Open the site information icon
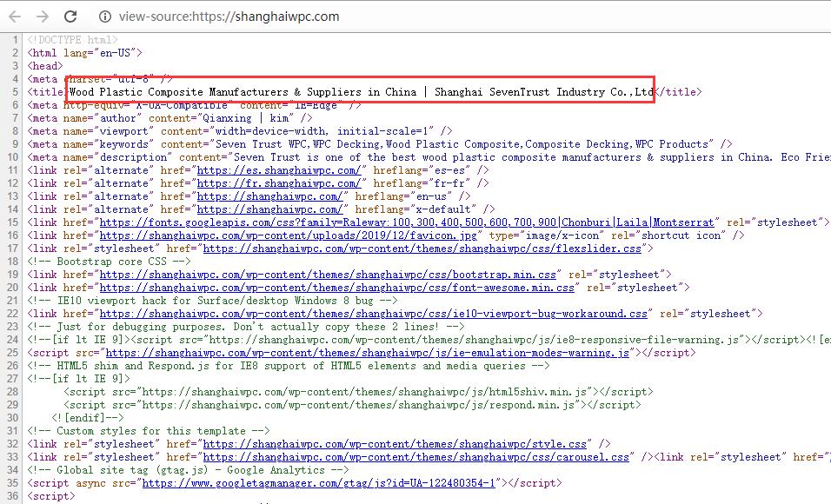 105,17
